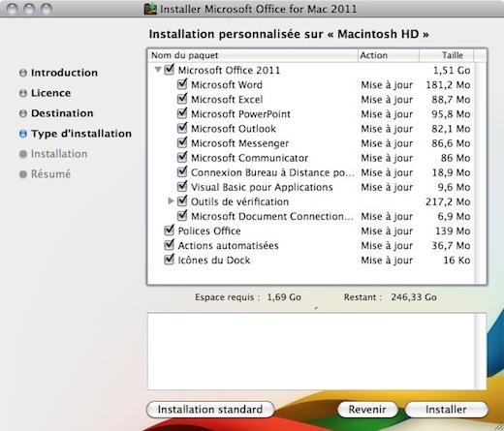This screenshot has width=504, height=431.
Task: Select the Actions automatisées row label
Action: 228,246
